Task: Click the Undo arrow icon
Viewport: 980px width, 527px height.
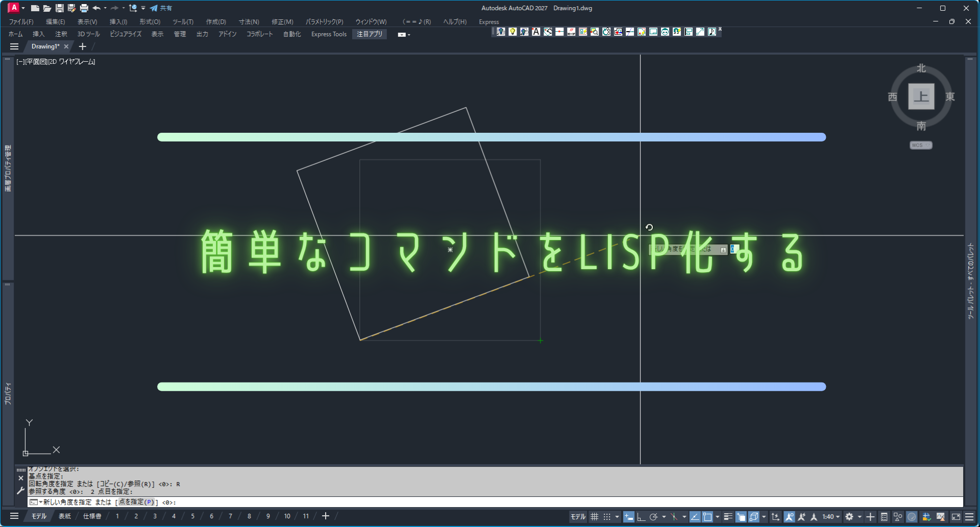Action: point(96,8)
